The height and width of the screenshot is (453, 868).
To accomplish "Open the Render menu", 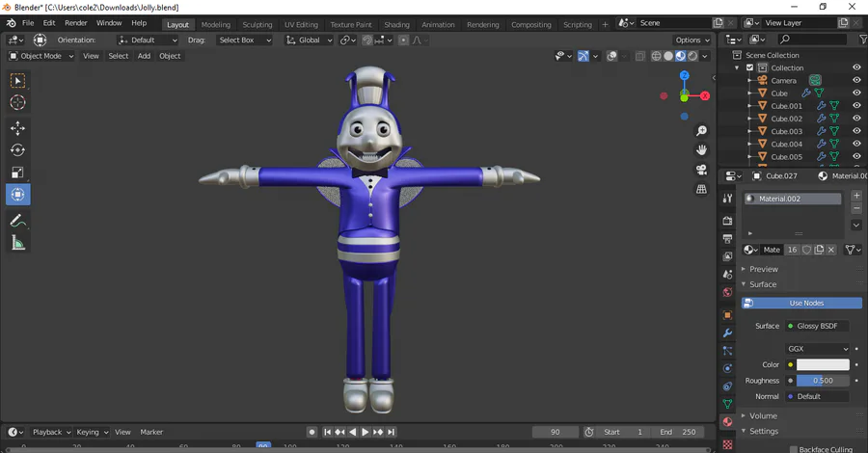I will tap(76, 23).
